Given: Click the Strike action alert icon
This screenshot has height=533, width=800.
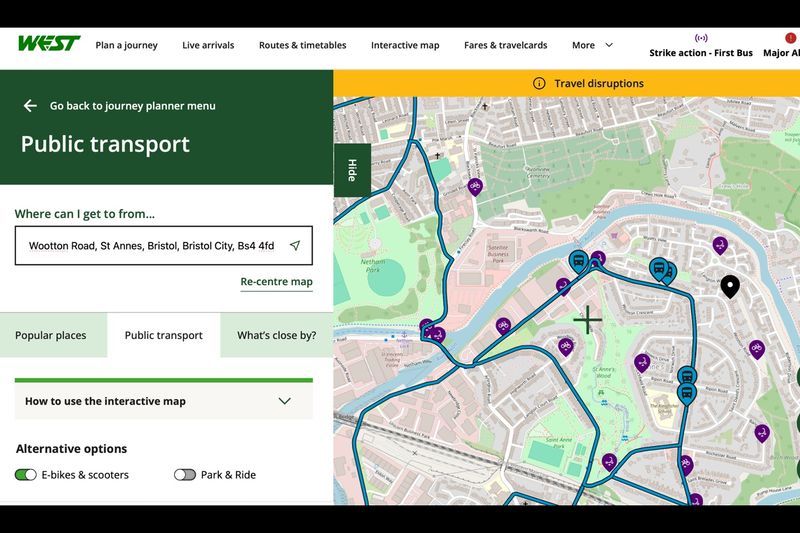Looking at the screenshot, I should [700, 38].
